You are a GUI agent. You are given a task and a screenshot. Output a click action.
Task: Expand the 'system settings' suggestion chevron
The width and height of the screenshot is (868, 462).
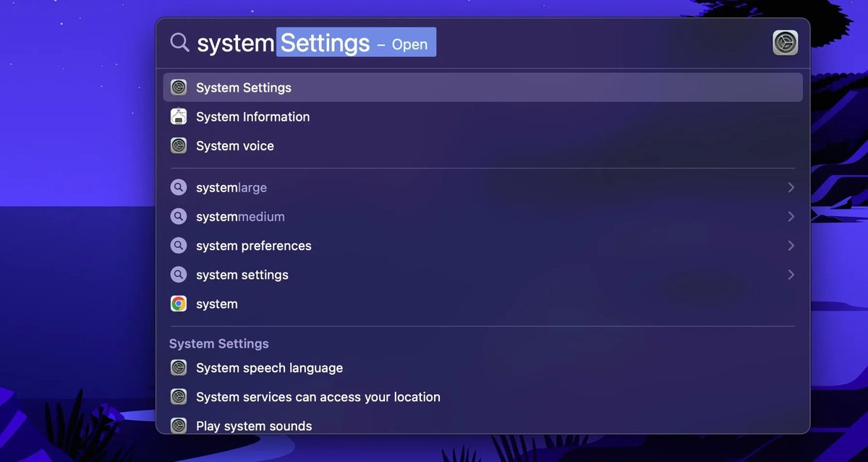[x=791, y=274]
